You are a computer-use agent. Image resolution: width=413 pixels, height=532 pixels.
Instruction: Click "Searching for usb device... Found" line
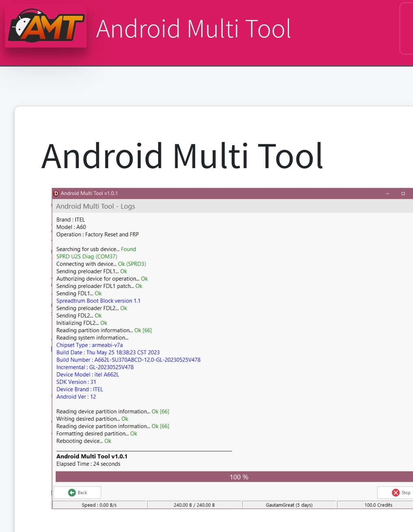coord(96,249)
